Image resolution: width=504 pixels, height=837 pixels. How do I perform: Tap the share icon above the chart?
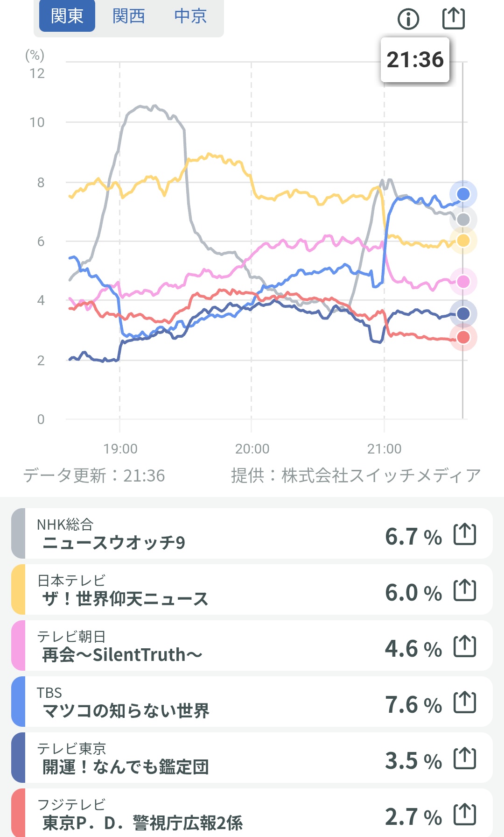tap(453, 18)
